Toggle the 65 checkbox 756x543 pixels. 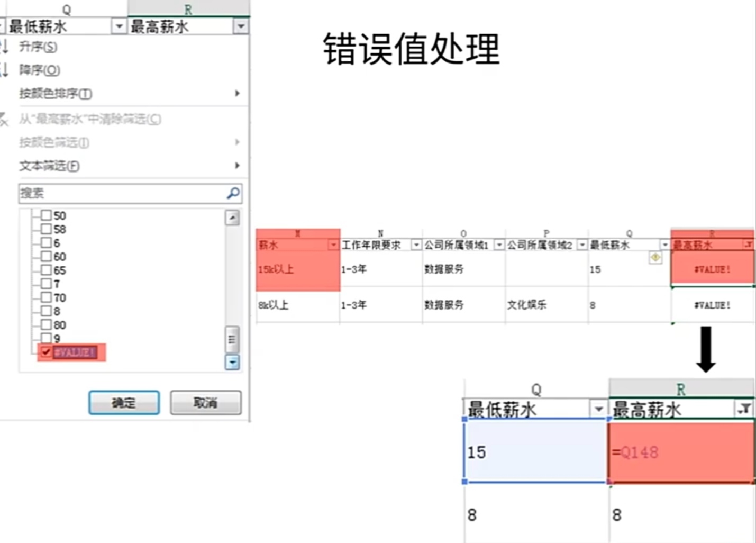(x=47, y=270)
